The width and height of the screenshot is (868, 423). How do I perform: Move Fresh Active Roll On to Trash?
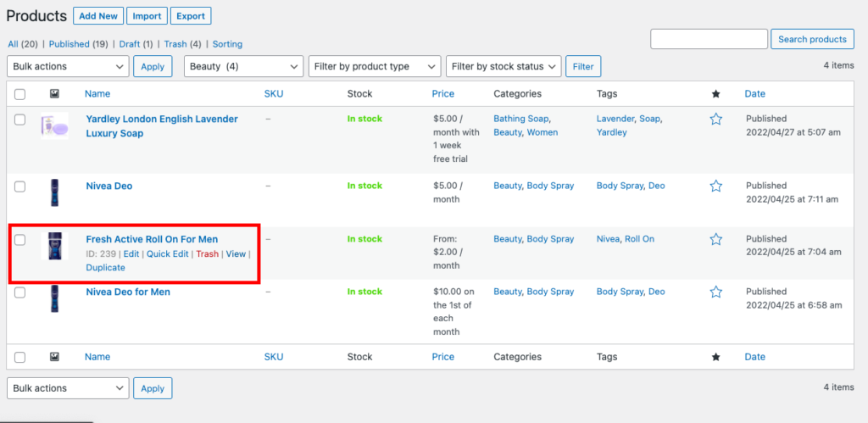207,254
